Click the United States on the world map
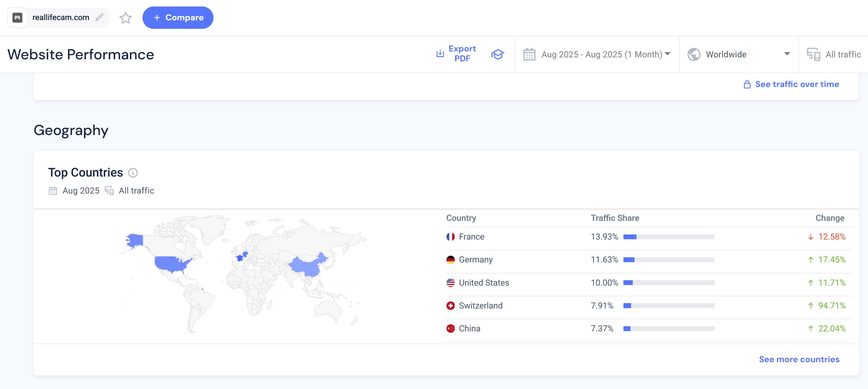 pos(170,263)
